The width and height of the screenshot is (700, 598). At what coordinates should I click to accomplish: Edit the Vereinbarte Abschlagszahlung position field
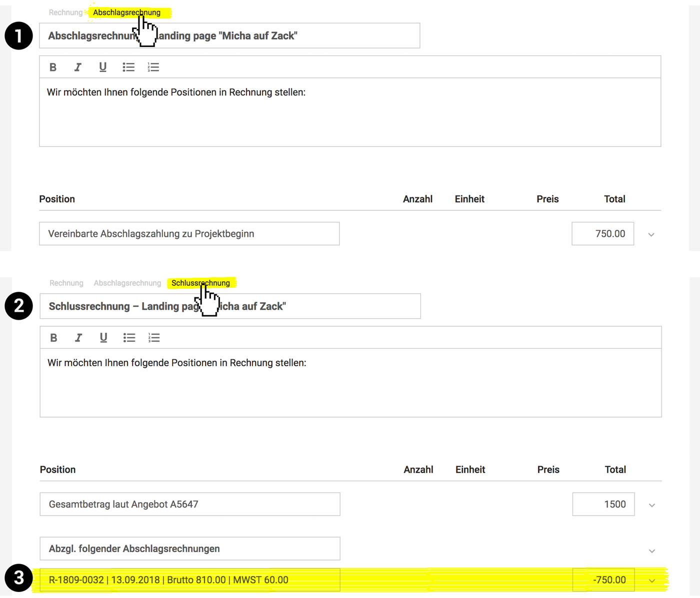pyautogui.click(x=189, y=234)
